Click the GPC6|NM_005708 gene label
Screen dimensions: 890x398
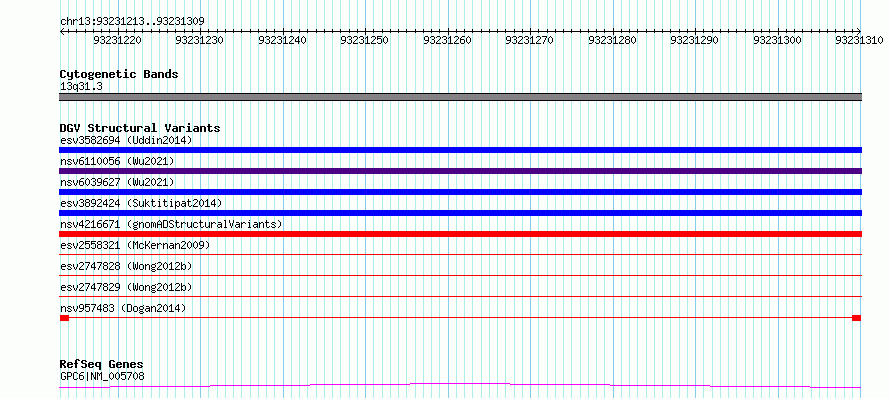102,376
